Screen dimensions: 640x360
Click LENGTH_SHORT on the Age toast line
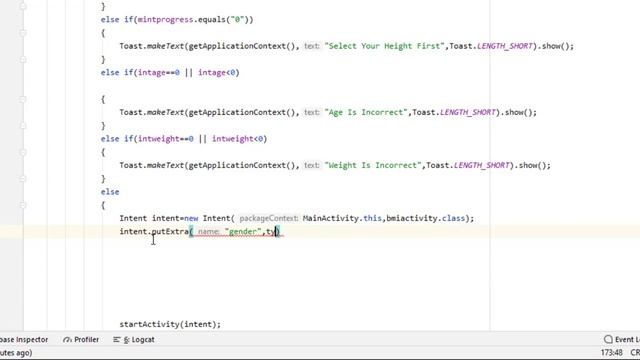468,112
